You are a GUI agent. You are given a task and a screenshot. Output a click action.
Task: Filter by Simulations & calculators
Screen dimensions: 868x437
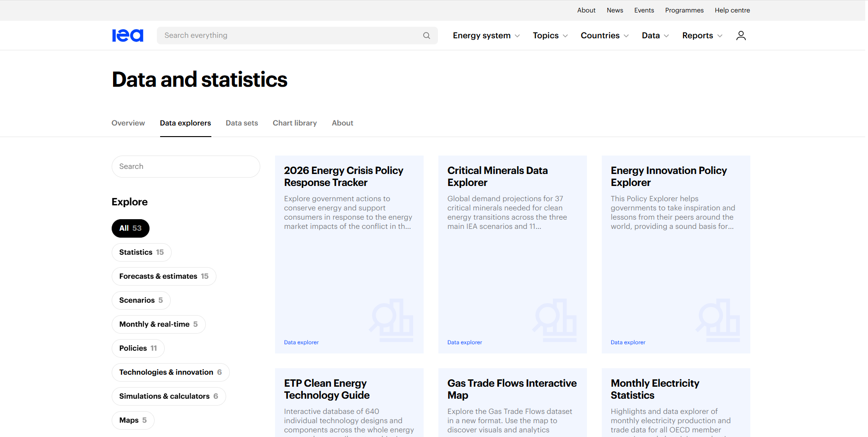pos(169,396)
